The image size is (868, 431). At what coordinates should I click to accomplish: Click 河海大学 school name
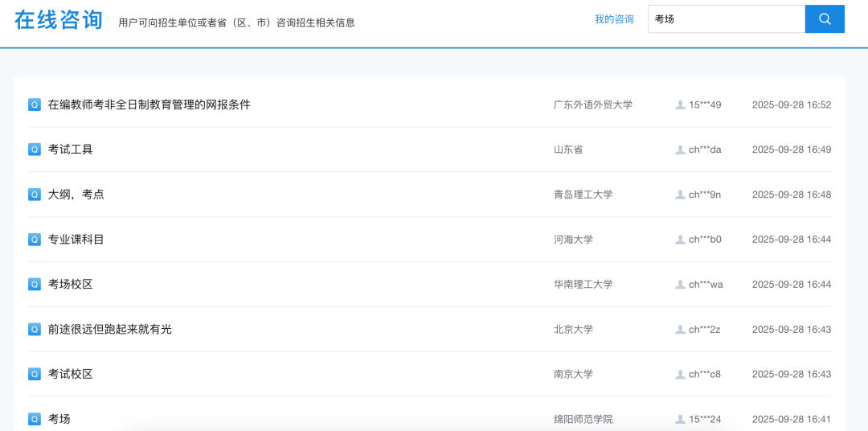coord(573,240)
